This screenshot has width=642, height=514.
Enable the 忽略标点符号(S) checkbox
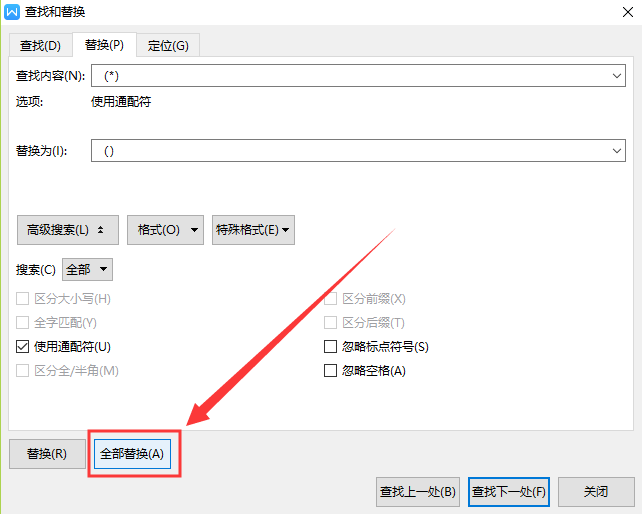[330, 347]
